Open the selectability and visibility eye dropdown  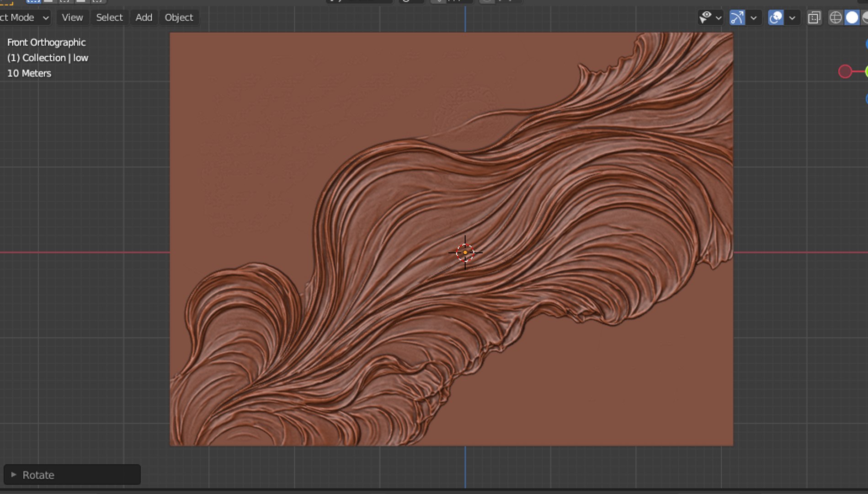tap(710, 18)
